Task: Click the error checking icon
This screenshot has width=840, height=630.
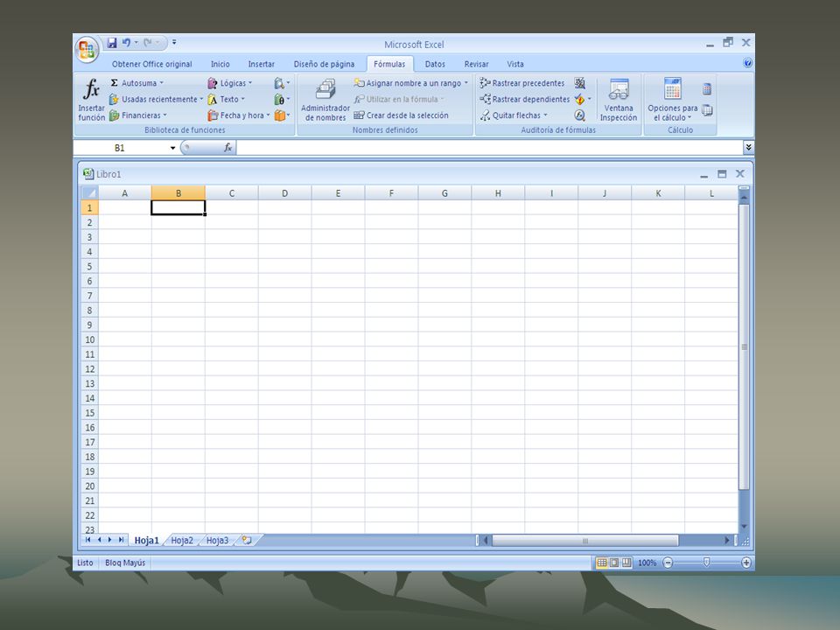Action: [x=579, y=99]
